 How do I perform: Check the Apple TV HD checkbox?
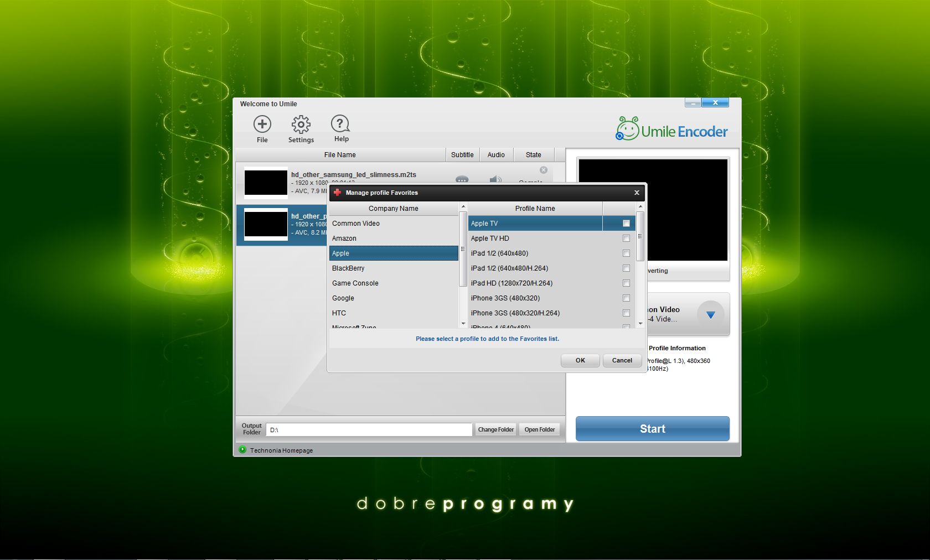pos(626,238)
